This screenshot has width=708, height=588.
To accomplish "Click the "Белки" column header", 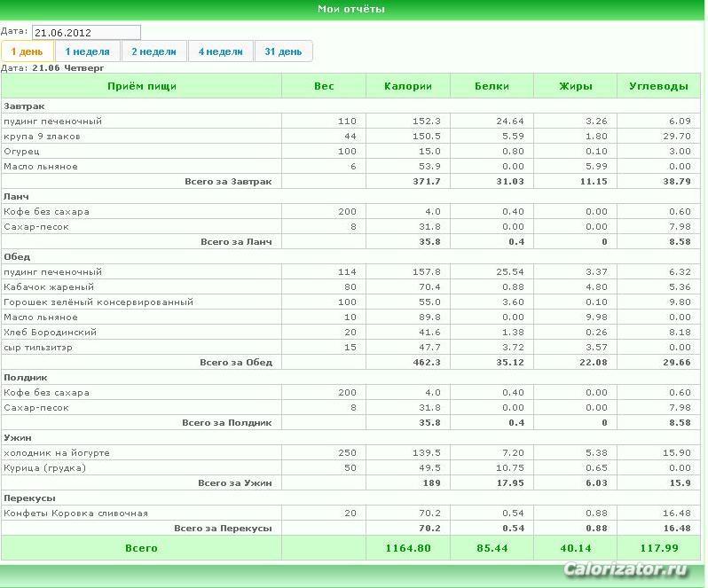I will pos(492,86).
